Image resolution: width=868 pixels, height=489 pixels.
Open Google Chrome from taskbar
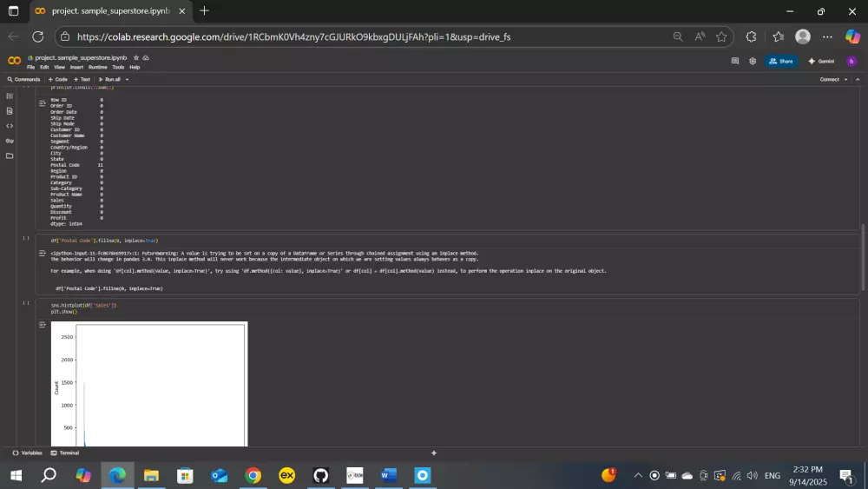pyautogui.click(x=253, y=475)
